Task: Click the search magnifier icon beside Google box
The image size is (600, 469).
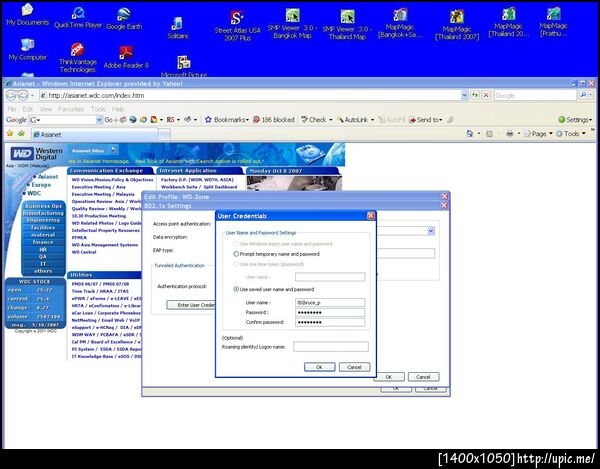Action: 583,95
